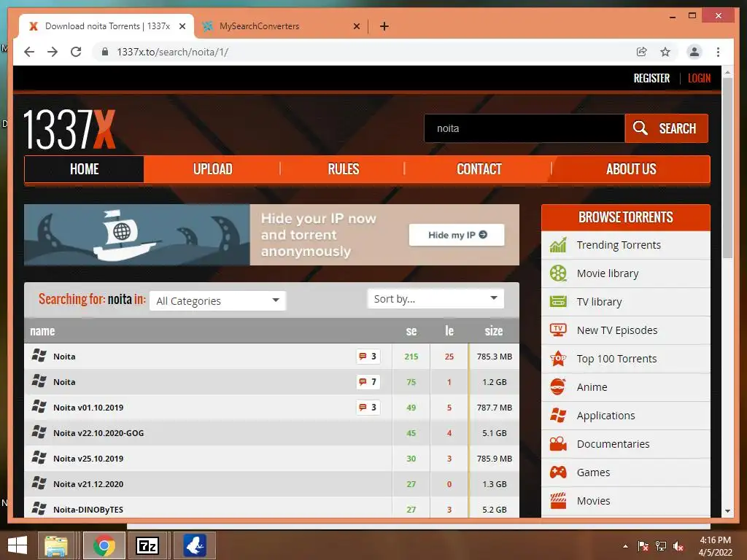The height and width of the screenshot is (560, 747).
Task: Open the All Categories dropdown
Action: coord(217,301)
